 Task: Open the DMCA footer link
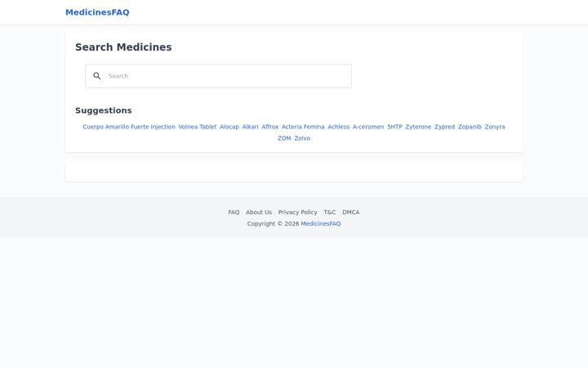pos(350,212)
